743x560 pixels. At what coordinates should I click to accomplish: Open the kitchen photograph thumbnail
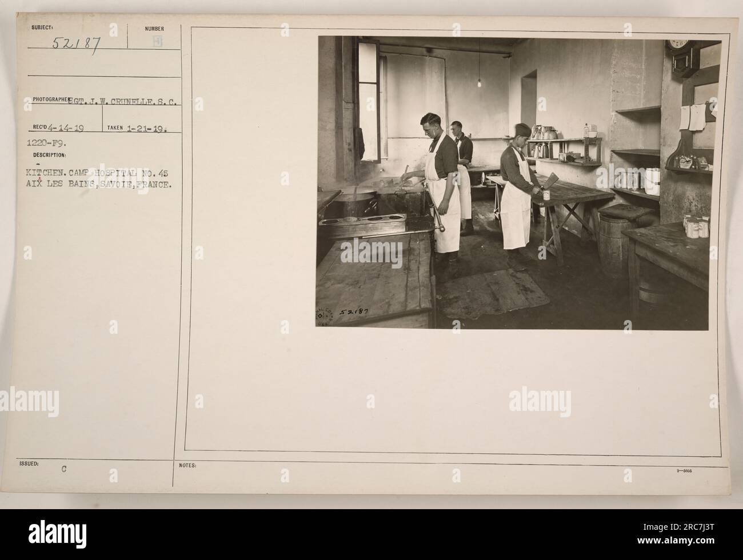[518, 182]
